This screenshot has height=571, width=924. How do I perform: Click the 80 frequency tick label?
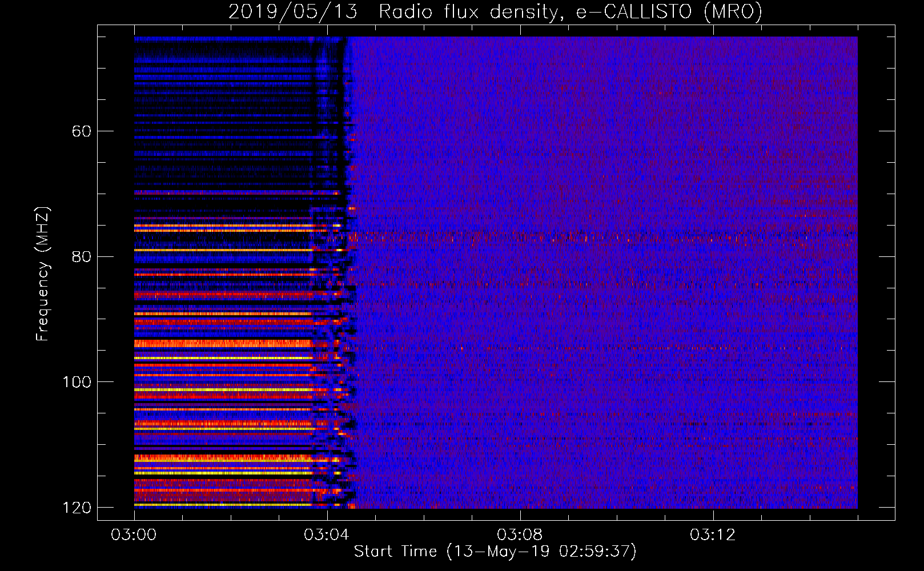coord(82,256)
